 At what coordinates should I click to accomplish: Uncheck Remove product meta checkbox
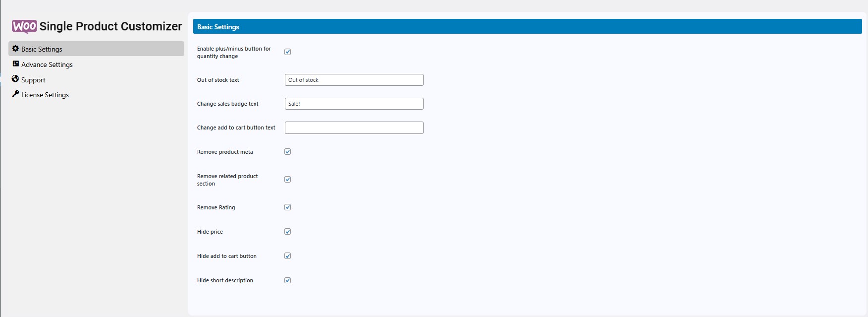287,152
